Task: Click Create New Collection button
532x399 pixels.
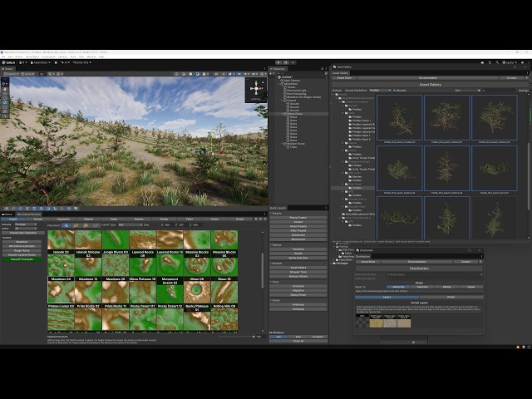Action: coord(23,233)
